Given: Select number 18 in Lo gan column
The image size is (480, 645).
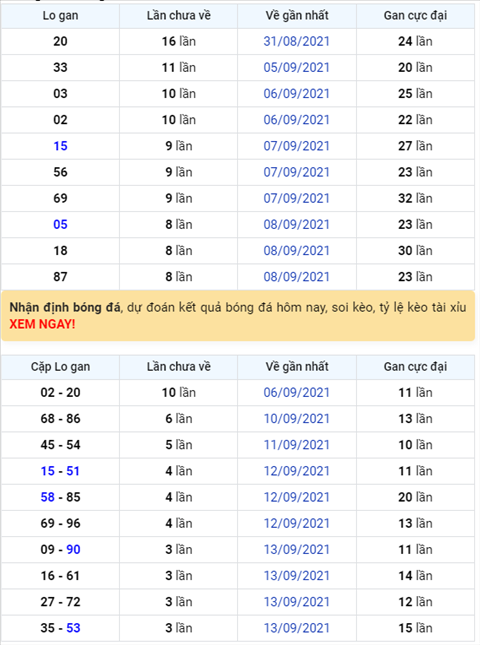Looking at the screenshot, I should coord(60,251).
